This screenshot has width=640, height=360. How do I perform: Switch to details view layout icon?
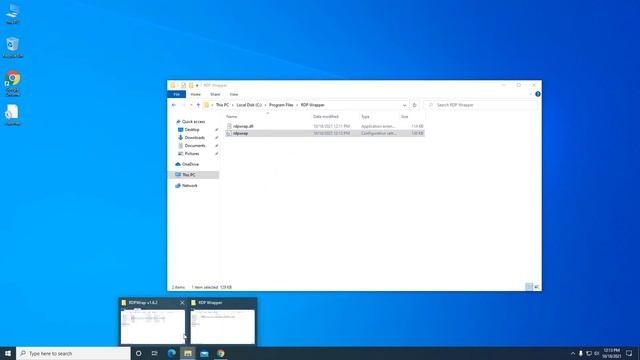pos(529,287)
